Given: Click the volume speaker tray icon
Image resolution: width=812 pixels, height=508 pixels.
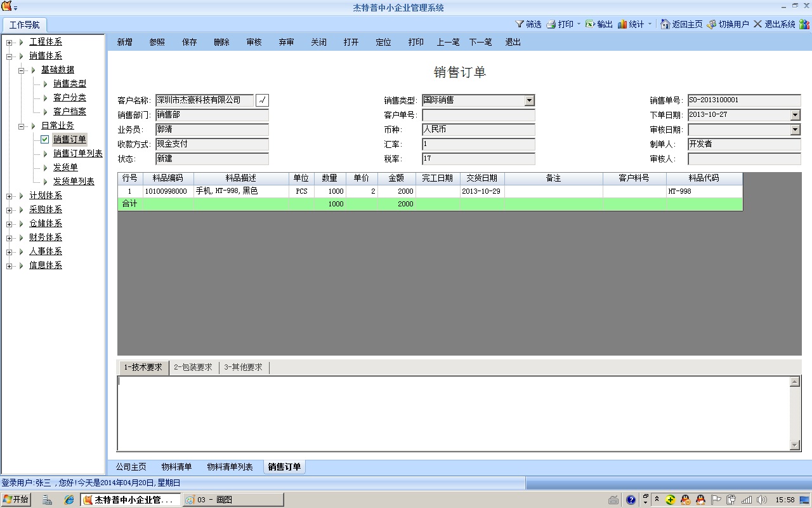Looking at the screenshot, I should pyautogui.click(x=761, y=500).
